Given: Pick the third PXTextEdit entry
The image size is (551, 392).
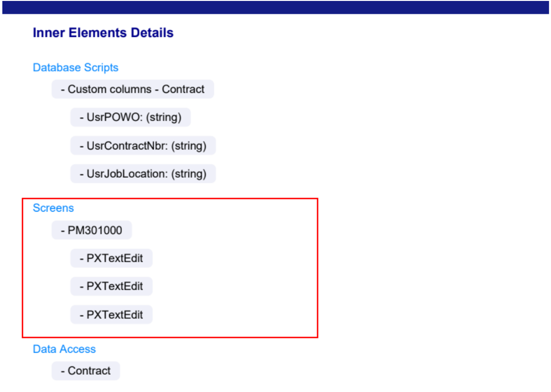Looking at the screenshot, I should pos(111,314).
